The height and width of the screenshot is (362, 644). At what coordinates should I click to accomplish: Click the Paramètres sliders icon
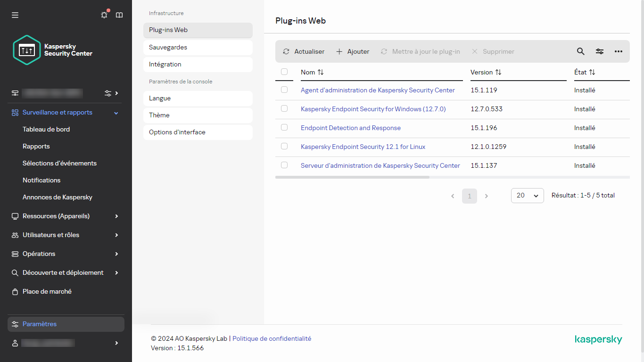15,324
